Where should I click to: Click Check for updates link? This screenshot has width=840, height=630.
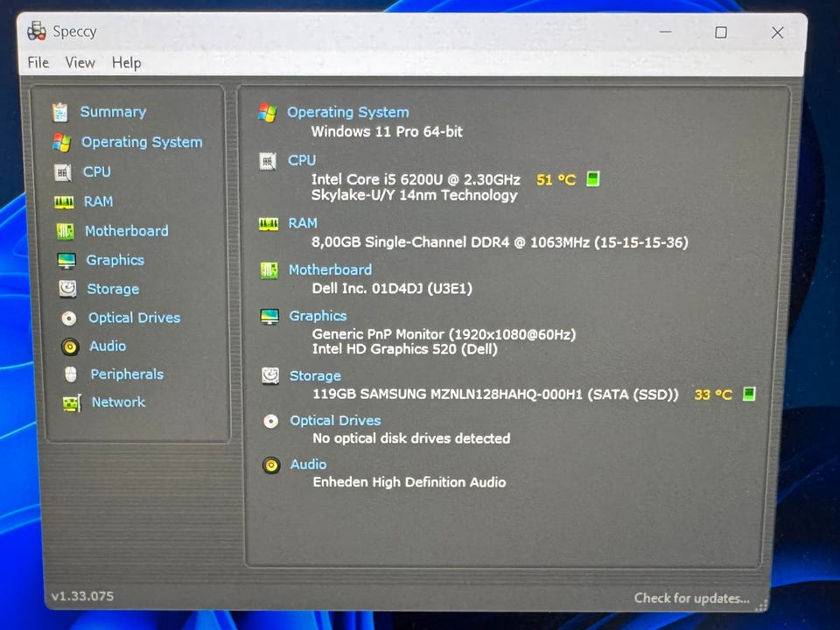(x=691, y=598)
